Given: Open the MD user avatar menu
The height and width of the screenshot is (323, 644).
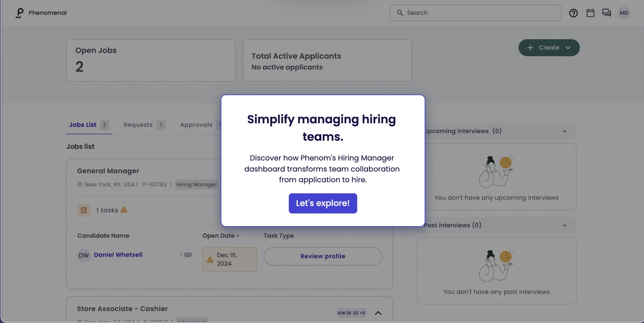Looking at the screenshot, I should tap(624, 13).
